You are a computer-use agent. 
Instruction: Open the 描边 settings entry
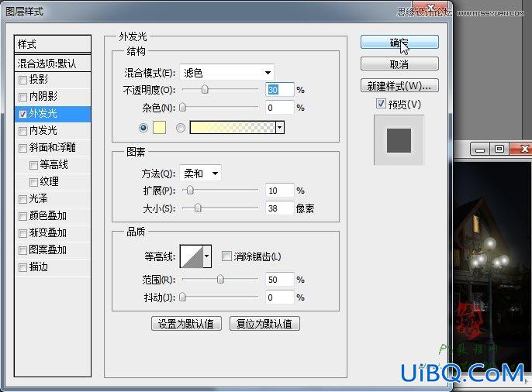coord(38,267)
